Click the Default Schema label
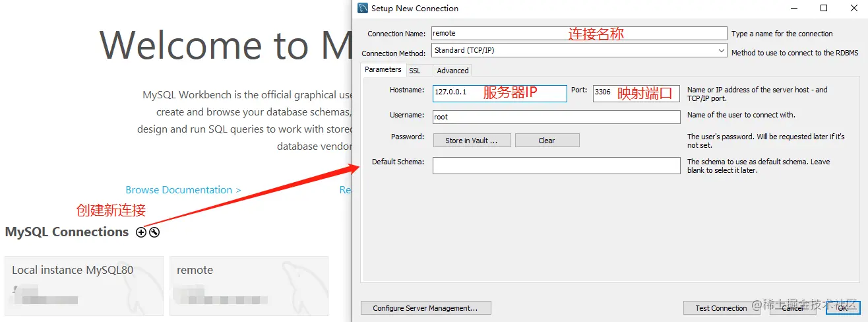Viewport: 868px width, 322px height. click(x=398, y=162)
